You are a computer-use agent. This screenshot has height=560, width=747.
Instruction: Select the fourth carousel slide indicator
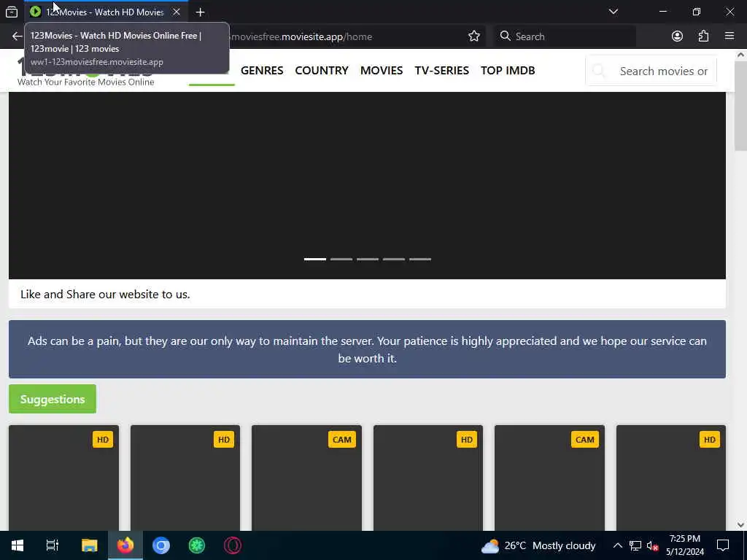click(x=393, y=259)
